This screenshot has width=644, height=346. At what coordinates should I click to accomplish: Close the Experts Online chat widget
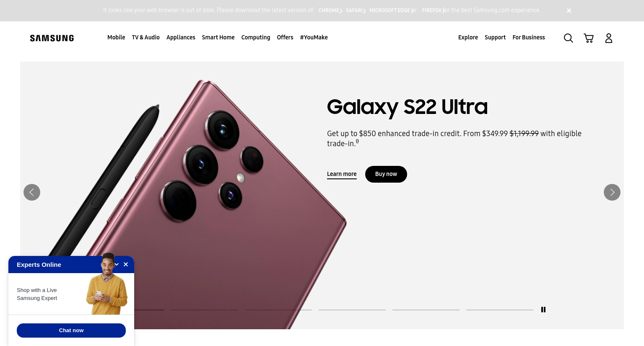point(126,264)
